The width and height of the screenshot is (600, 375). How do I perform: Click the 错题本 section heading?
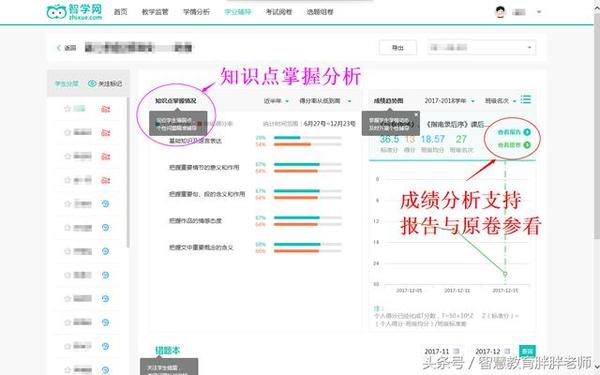(167, 350)
